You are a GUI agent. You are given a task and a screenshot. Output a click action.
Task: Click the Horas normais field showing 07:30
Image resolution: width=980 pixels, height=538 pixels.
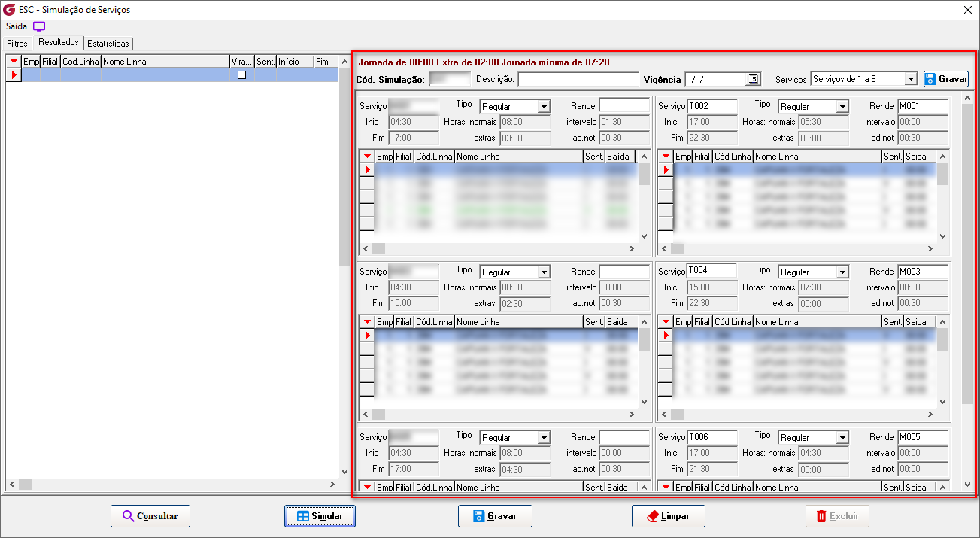824,287
